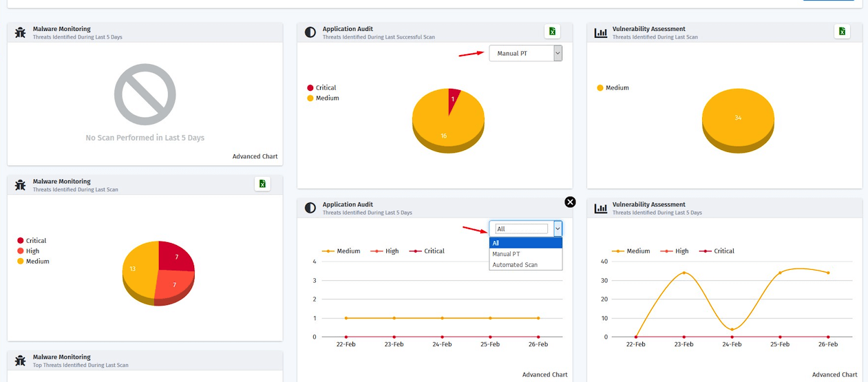Viewport: 868px width, 382px height.
Task: Export Malware Monitoring last scan to Excel
Action: pyautogui.click(x=262, y=184)
